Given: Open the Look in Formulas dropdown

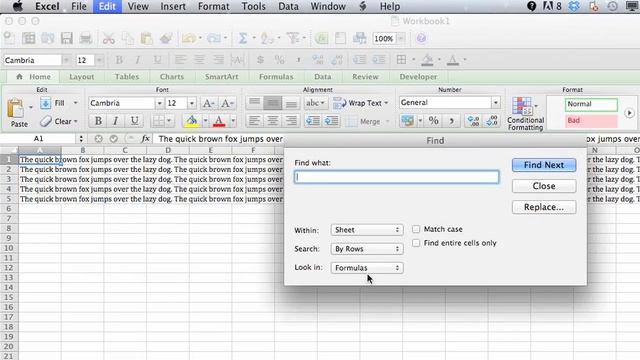Looking at the screenshot, I should tap(367, 268).
